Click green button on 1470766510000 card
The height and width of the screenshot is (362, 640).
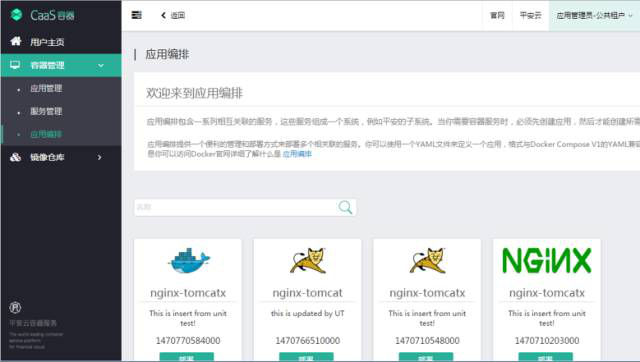point(306,357)
